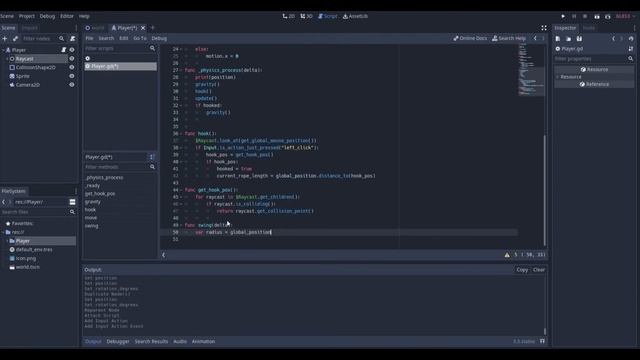The width and height of the screenshot is (640, 360).
Task: Hide the Sprite node
Action: point(72,76)
